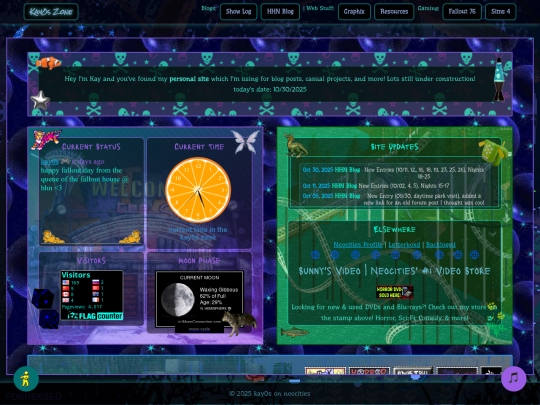Visit the Letterboxd link
Image resolution: width=540 pixels, height=405 pixels.
click(x=404, y=245)
